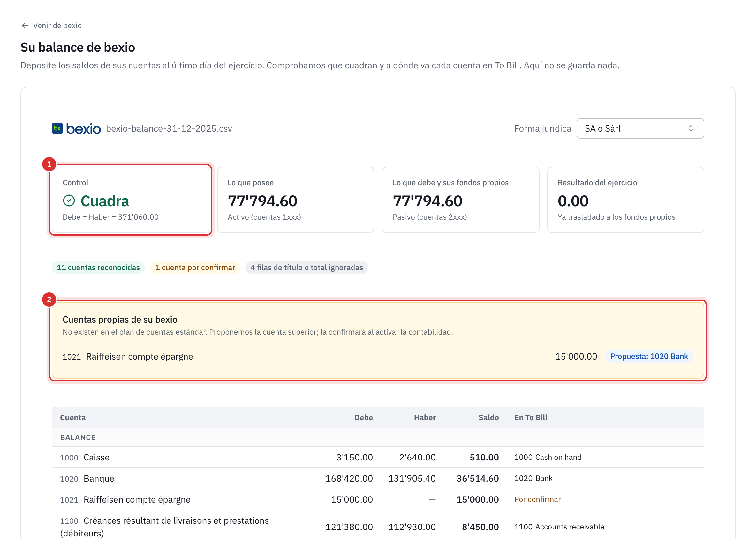The image size is (756, 539).
Task: Click Por confirmar status in table
Action: pos(537,499)
